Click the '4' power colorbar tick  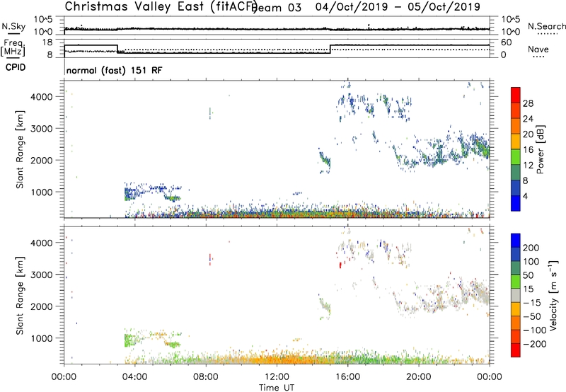[x=525, y=196]
